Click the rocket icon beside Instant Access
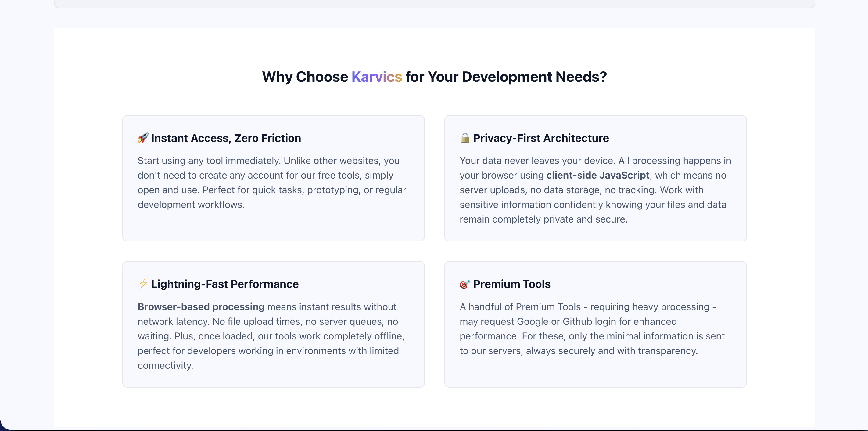868x431 pixels. click(143, 138)
